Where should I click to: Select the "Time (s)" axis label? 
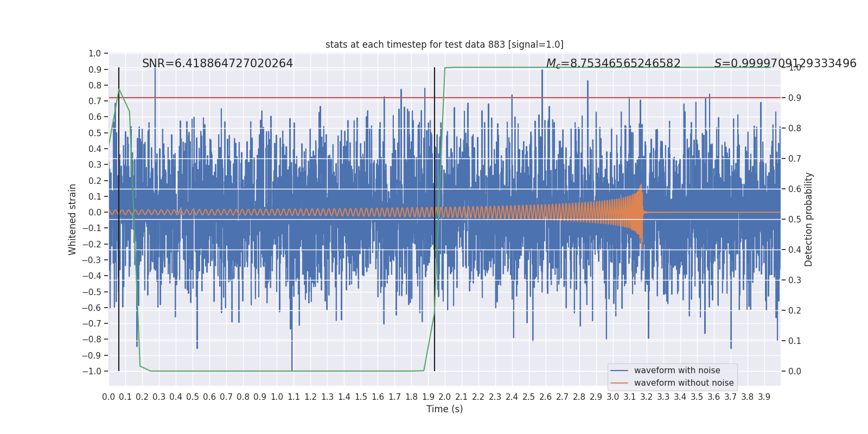click(444, 409)
